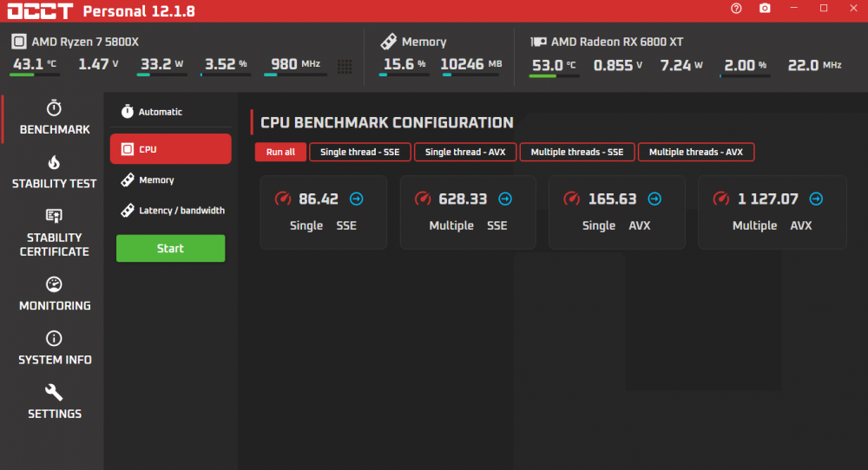
Task: Open the Settings wrench icon
Action: click(x=54, y=393)
